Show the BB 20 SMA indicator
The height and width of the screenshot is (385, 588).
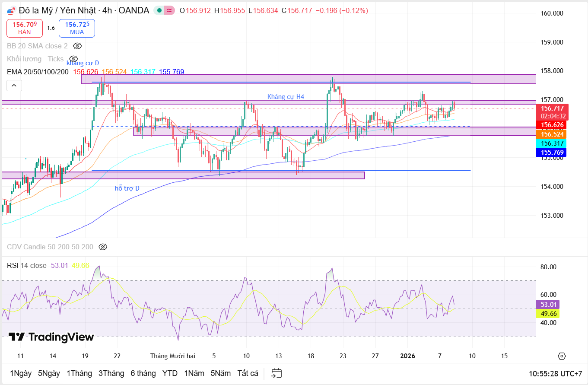click(x=77, y=46)
